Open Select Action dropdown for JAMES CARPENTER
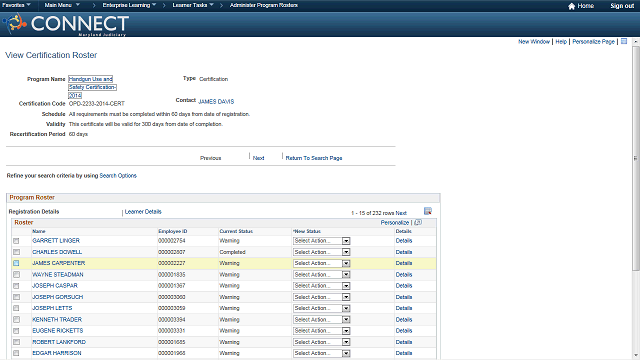This screenshot has height=360, width=640. (322, 263)
